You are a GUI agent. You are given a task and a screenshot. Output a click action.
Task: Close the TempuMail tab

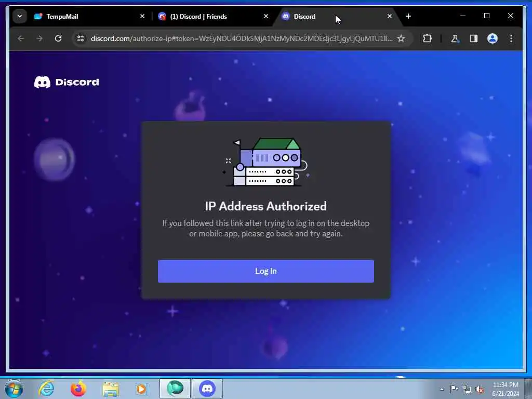coord(142,16)
